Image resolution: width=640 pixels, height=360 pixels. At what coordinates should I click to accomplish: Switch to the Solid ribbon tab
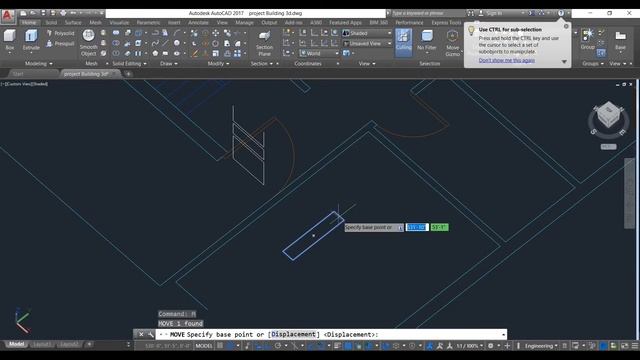[51, 22]
